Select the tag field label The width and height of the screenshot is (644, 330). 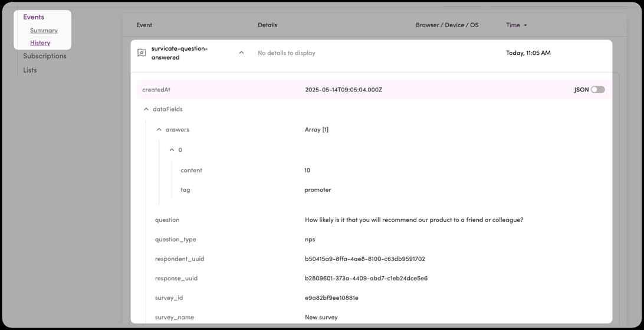click(185, 190)
